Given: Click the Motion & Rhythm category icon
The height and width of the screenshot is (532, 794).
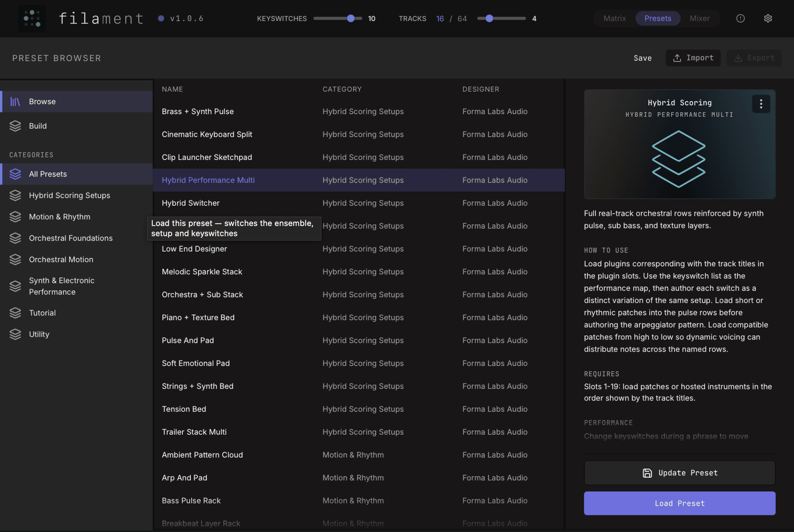Looking at the screenshot, I should point(15,217).
